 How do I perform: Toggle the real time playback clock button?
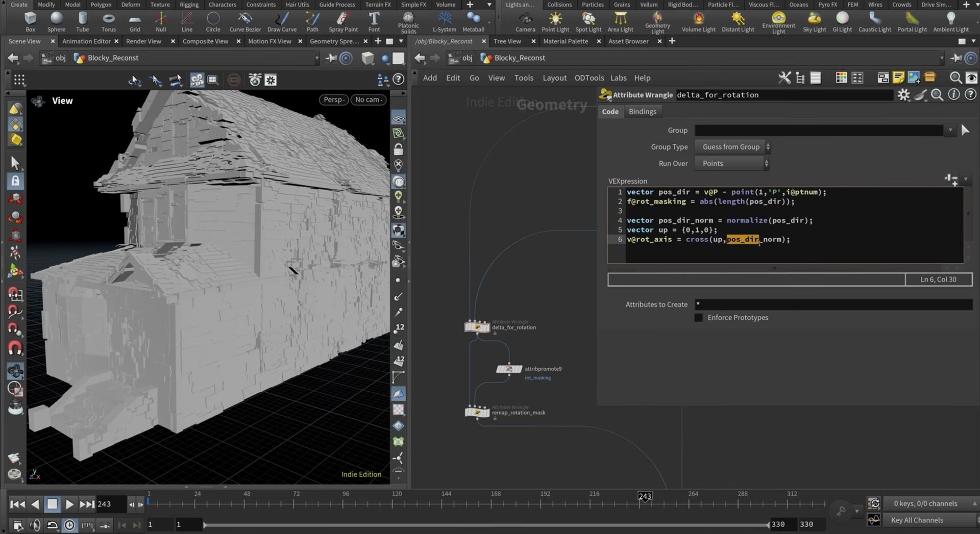point(69,525)
